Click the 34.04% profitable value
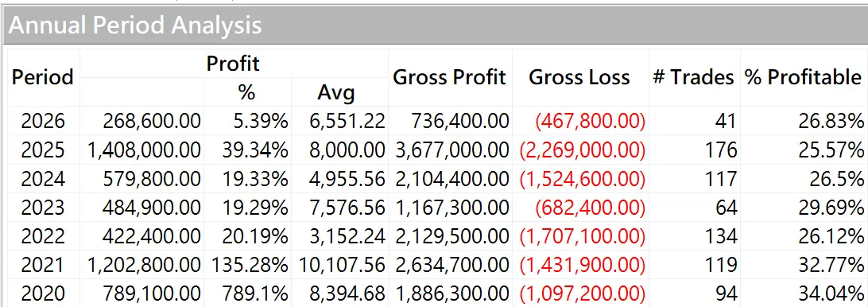The image size is (868, 307). pyautogui.click(x=831, y=294)
